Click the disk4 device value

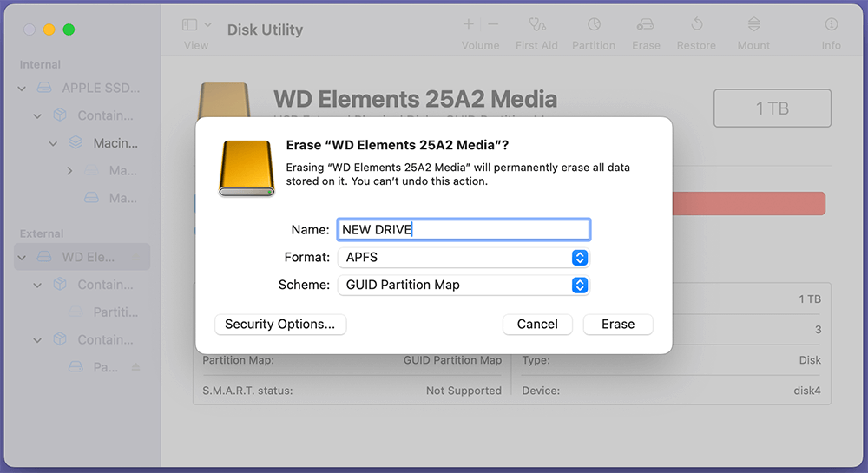click(807, 391)
